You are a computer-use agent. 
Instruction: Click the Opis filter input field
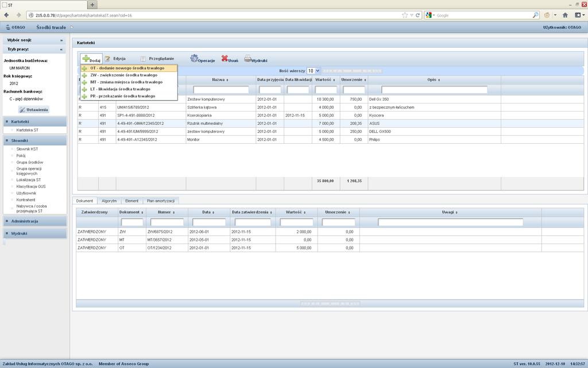[x=434, y=90]
